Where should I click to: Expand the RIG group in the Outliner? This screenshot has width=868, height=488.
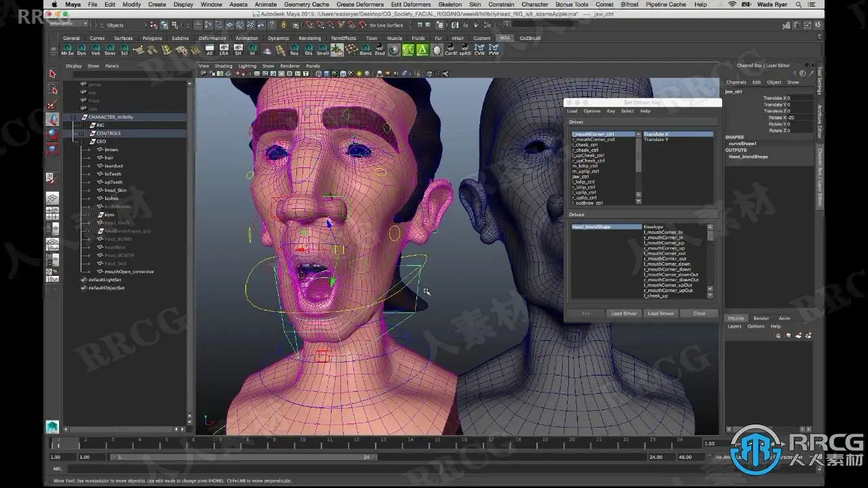[x=80, y=125]
